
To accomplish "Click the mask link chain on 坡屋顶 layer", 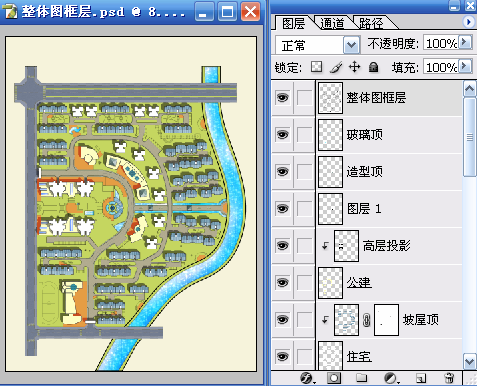I will 366,320.
